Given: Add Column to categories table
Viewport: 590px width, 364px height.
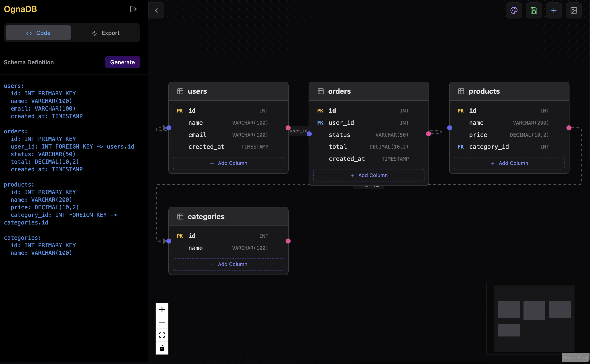Looking at the screenshot, I should coord(228,264).
